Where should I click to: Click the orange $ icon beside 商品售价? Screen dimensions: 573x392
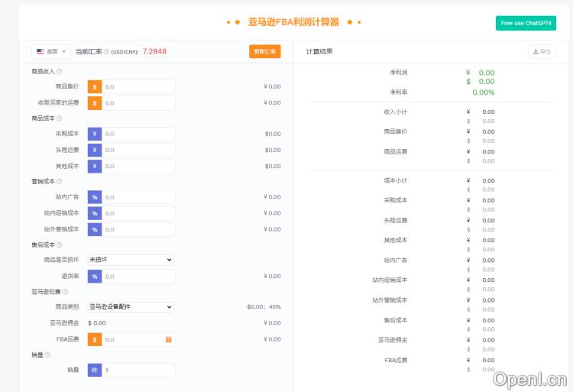95,87
